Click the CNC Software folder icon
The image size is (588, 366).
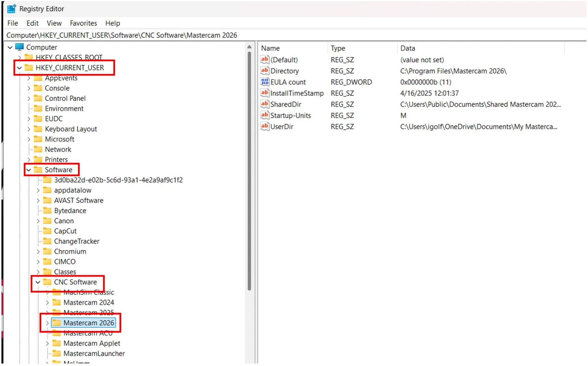tap(47, 282)
